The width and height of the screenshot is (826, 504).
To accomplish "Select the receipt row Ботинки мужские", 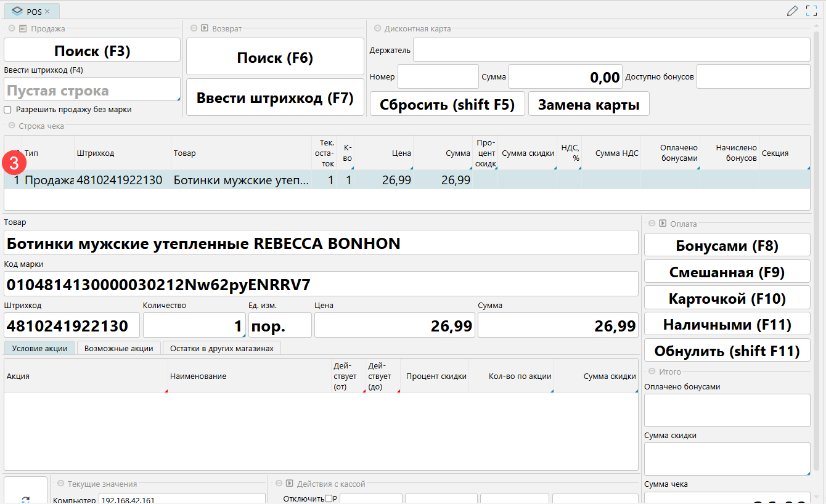I will pos(240,180).
